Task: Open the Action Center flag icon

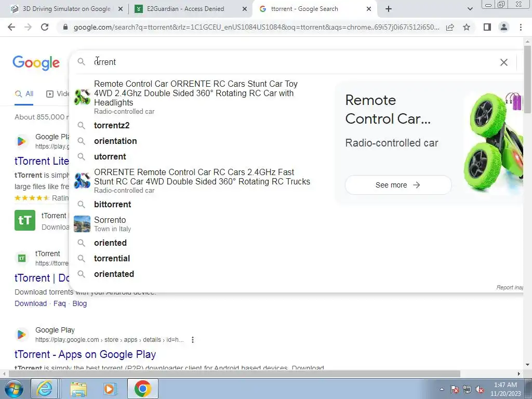Action: coord(455,389)
